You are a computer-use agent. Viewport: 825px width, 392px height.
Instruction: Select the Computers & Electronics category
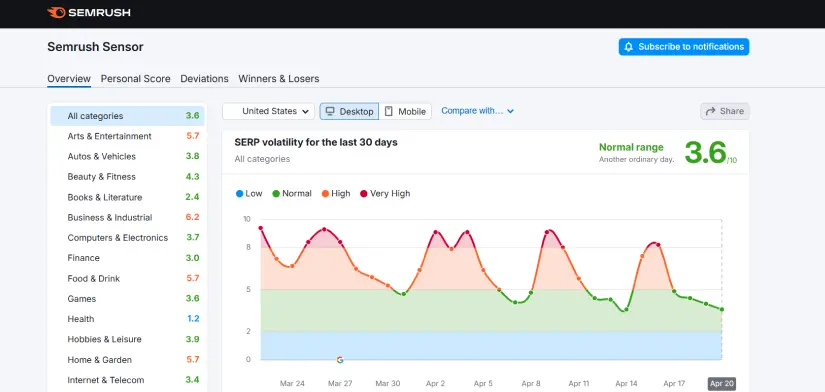(127, 238)
